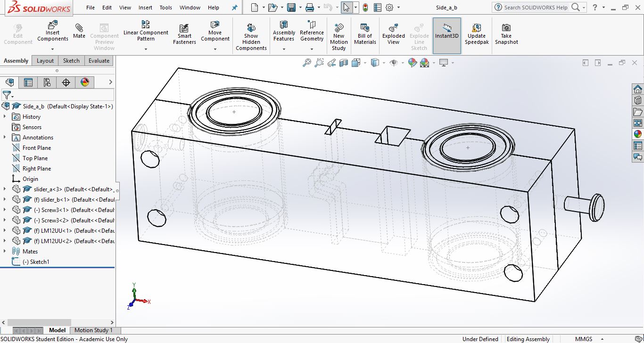This screenshot has width=644, height=343.
Task: Select Top Plane in the tree
Action: [35, 158]
